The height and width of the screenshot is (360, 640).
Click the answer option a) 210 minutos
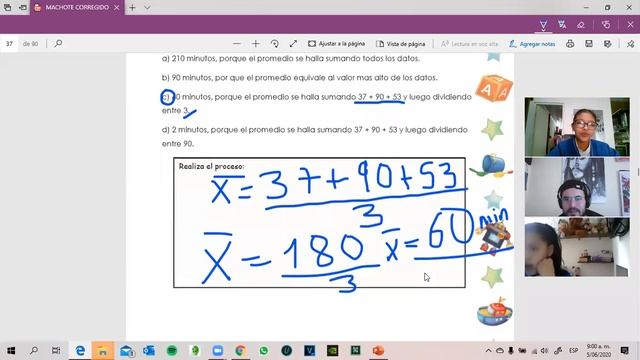(291, 58)
